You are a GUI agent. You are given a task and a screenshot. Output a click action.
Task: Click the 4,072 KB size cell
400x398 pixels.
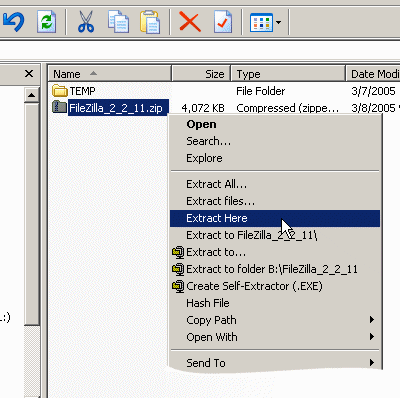(x=203, y=108)
